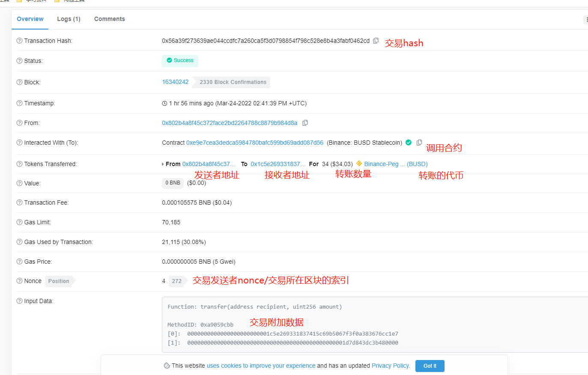588x375 pixels.
Task: Copy the From address icon
Action: (x=305, y=123)
